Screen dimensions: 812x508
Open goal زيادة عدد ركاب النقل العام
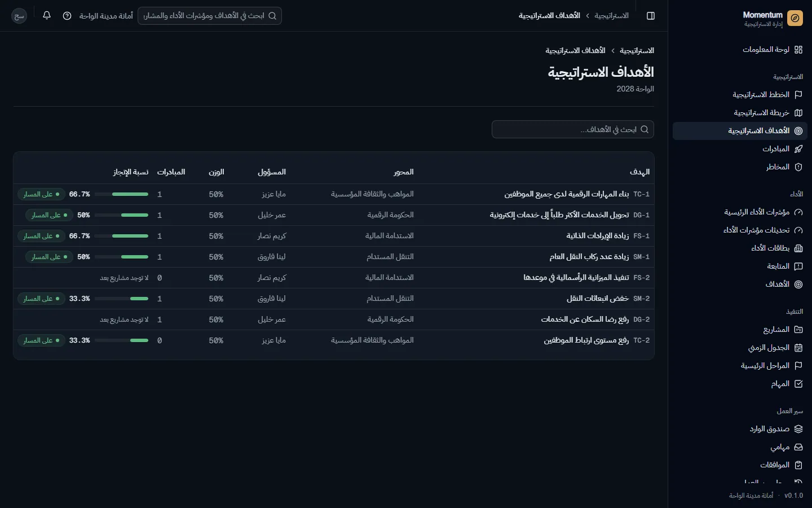pos(589,257)
